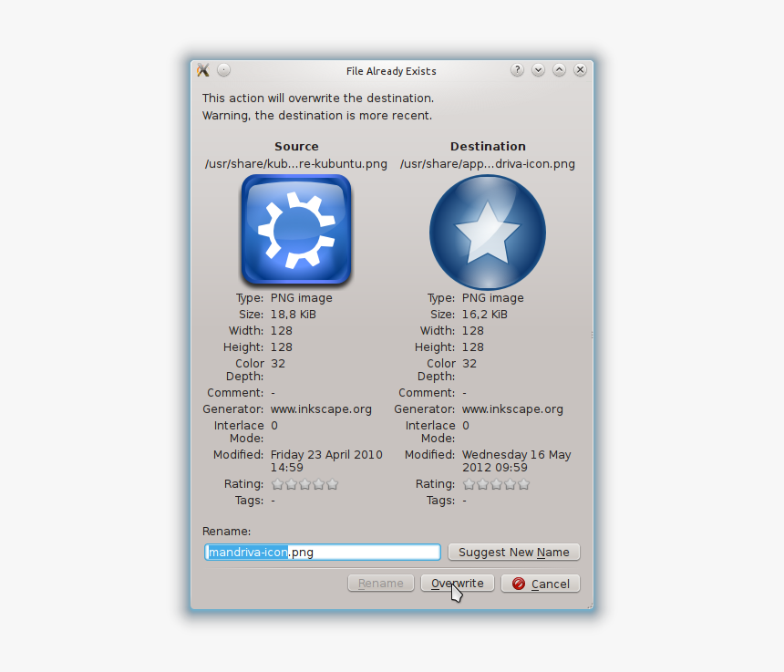Click the File Already Exists window title
This screenshot has height=672, width=784.
[x=391, y=71]
